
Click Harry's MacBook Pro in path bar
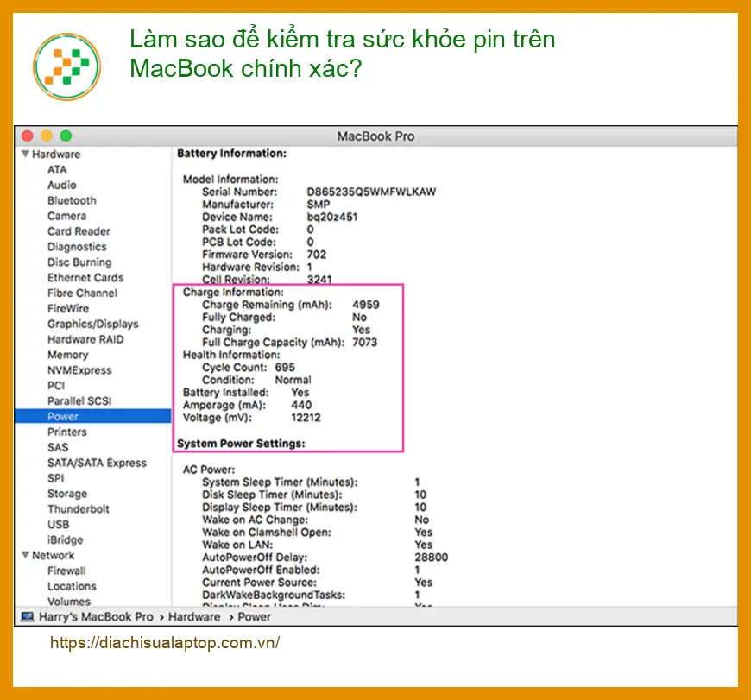(x=96, y=616)
